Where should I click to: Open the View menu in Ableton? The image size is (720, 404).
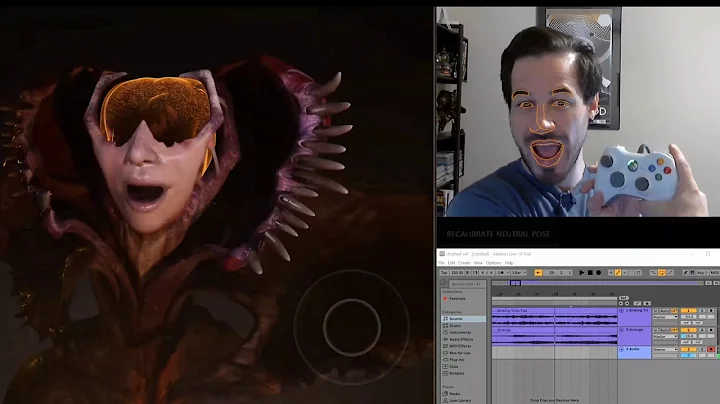478,263
